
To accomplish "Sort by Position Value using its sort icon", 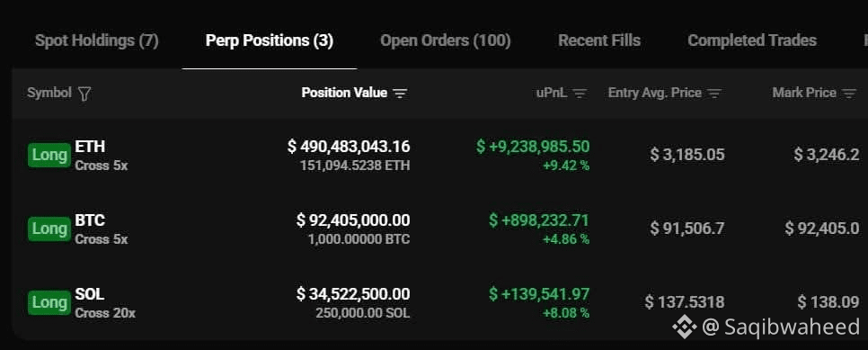I will tap(400, 94).
